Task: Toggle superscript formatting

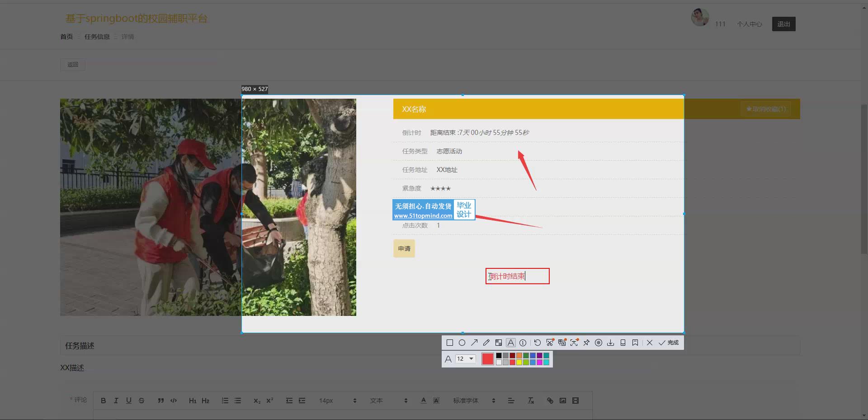Action: pos(269,401)
